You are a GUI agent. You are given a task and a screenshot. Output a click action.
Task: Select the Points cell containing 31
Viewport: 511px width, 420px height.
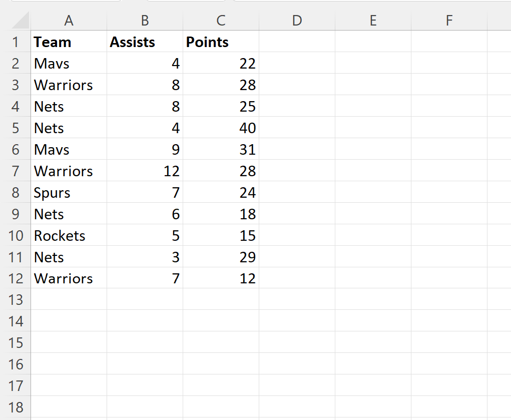coord(221,150)
